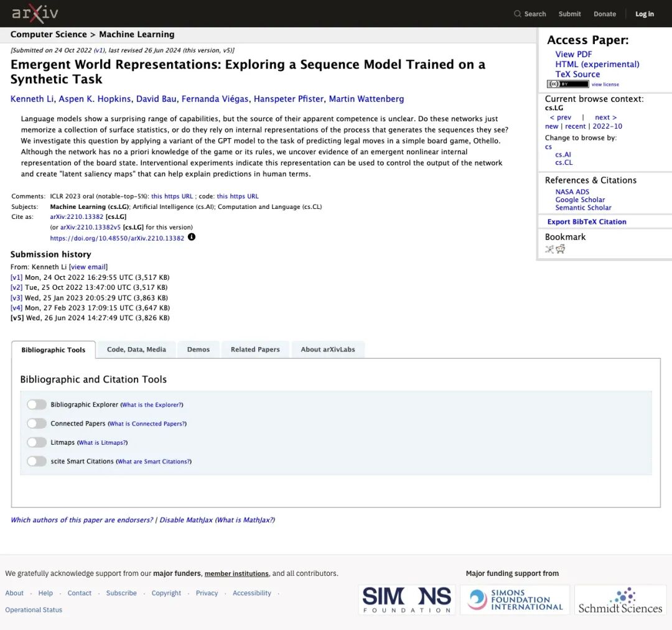Select the Bibliographic Tools tab
The height and width of the screenshot is (630, 672).
[54, 350]
